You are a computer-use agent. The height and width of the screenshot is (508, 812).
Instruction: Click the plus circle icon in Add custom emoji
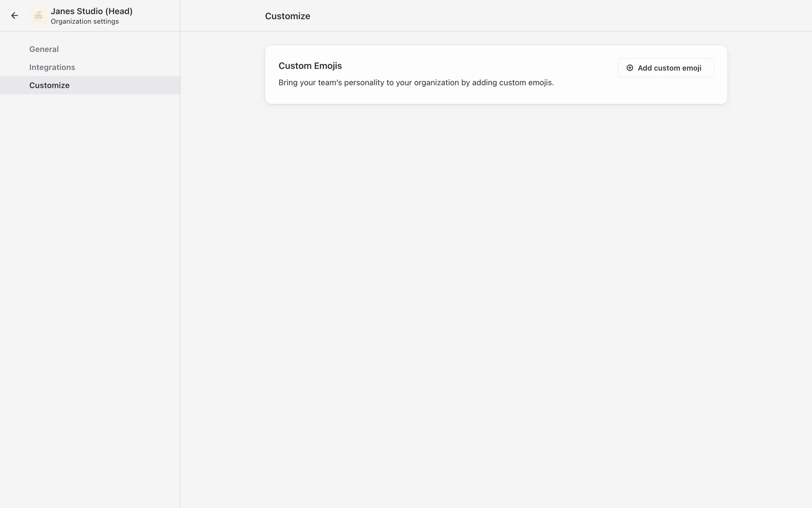click(630, 68)
